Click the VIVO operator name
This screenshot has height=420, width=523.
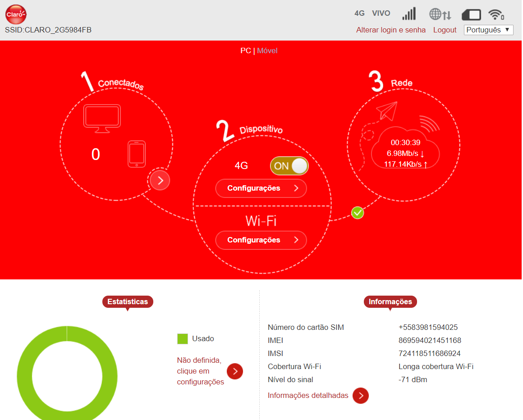(381, 13)
